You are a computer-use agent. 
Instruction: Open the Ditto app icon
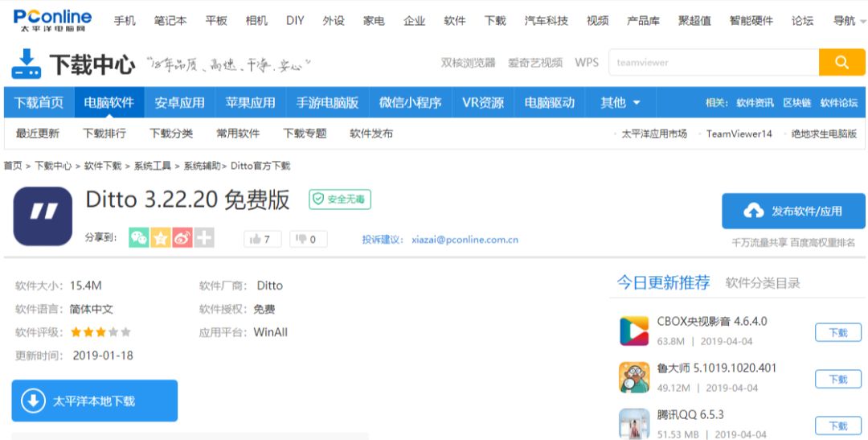click(43, 216)
